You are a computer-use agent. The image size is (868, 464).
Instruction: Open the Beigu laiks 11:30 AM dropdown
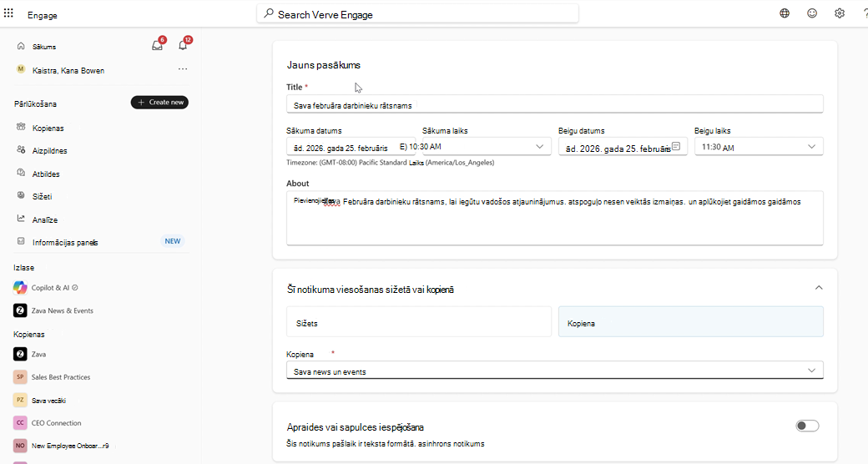(759, 147)
